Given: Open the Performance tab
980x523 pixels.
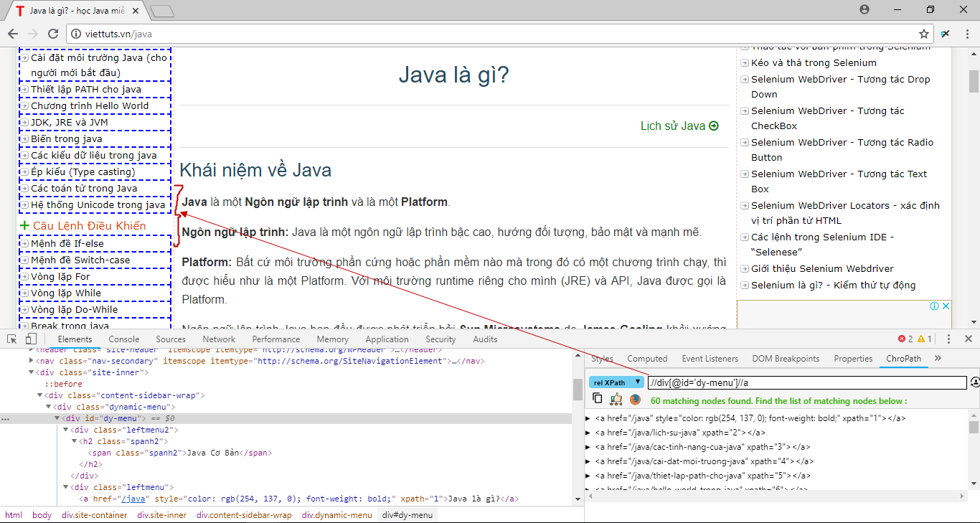Looking at the screenshot, I should pos(276,339).
